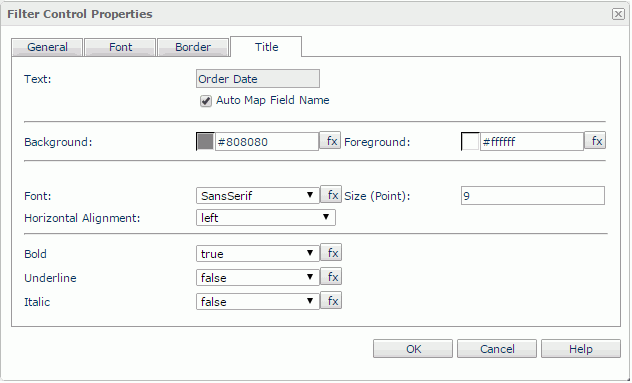
Task: Pick the white Foreground color swatch
Action: pyautogui.click(x=470, y=142)
